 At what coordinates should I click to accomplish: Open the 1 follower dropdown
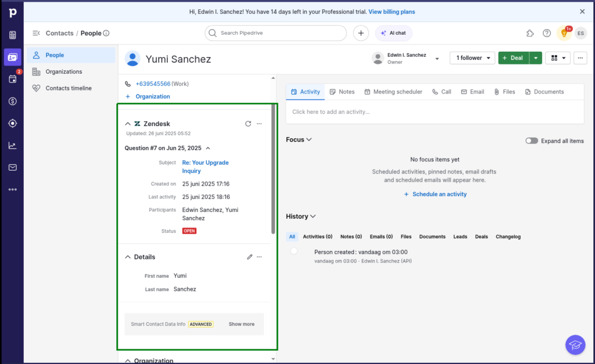pos(472,58)
